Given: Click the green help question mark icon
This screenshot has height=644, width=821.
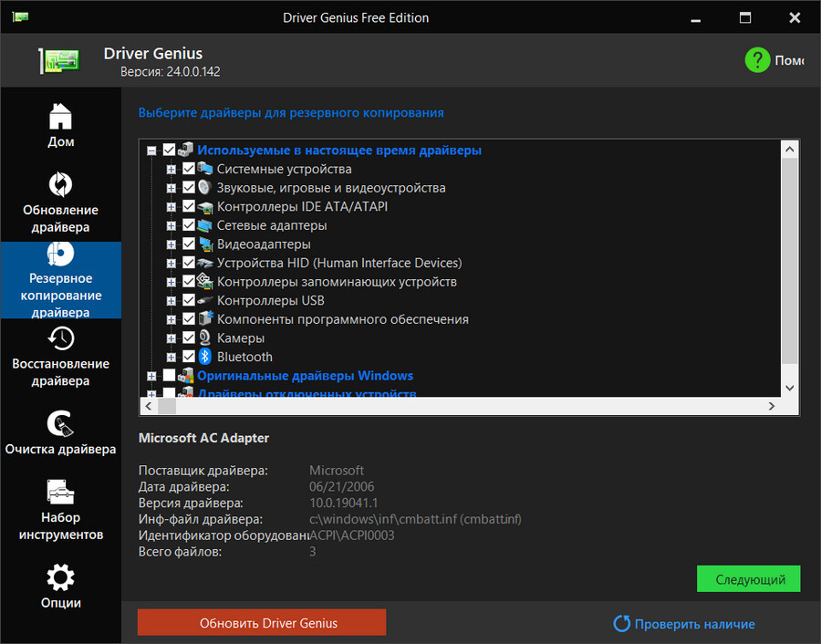Looking at the screenshot, I should point(757,60).
